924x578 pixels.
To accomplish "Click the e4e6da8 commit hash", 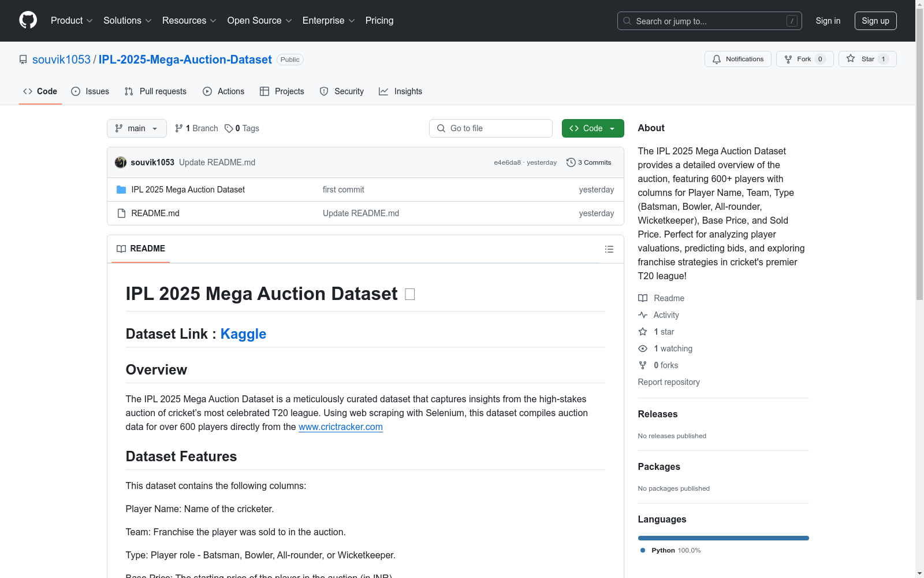I will pyautogui.click(x=507, y=162).
